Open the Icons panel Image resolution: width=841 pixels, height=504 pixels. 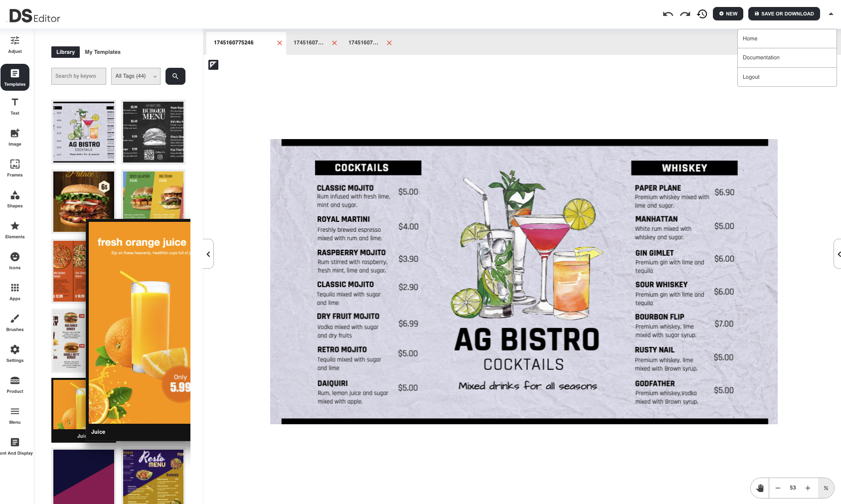coord(15,261)
